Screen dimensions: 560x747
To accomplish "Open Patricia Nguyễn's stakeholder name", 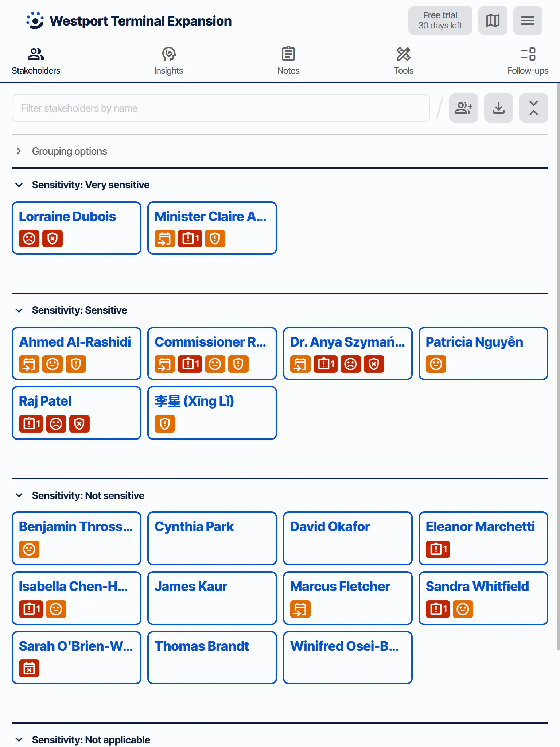I will tap(474, 342).
